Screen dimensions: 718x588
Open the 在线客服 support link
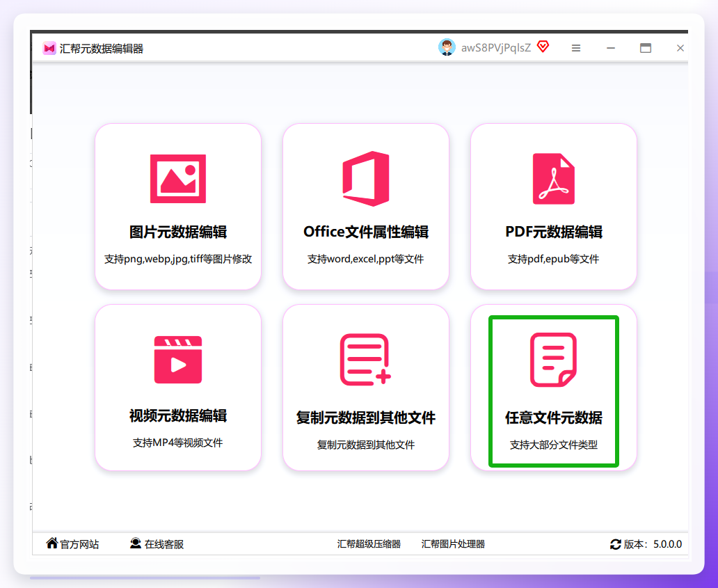(164, 544)
